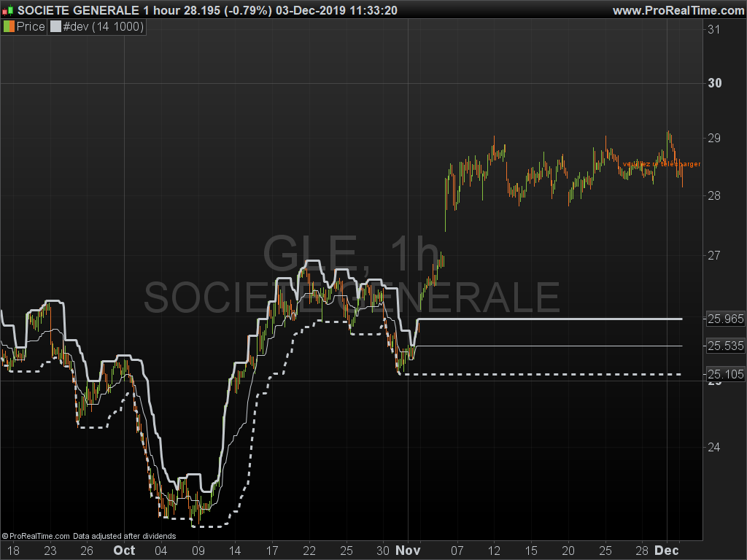Click the 09 date on time axis
This screenshot has height=560, width=747.
coord(198,551)
